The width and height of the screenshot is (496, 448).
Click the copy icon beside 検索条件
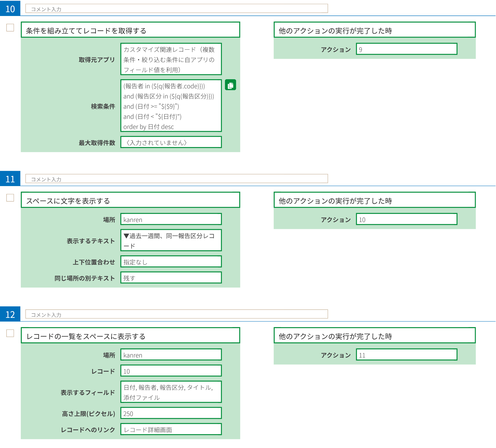tap(230, 85)
